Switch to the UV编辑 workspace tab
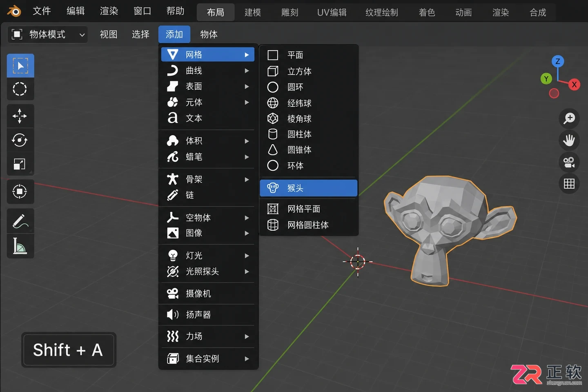The width and height of the screenshot is (588, 392). (332, 13)
